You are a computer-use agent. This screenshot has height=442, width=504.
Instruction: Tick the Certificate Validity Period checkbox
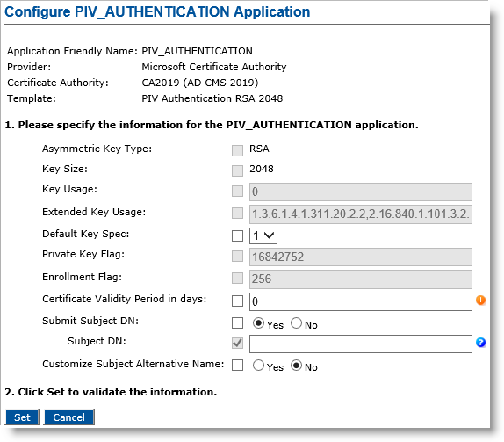point(237,301)
